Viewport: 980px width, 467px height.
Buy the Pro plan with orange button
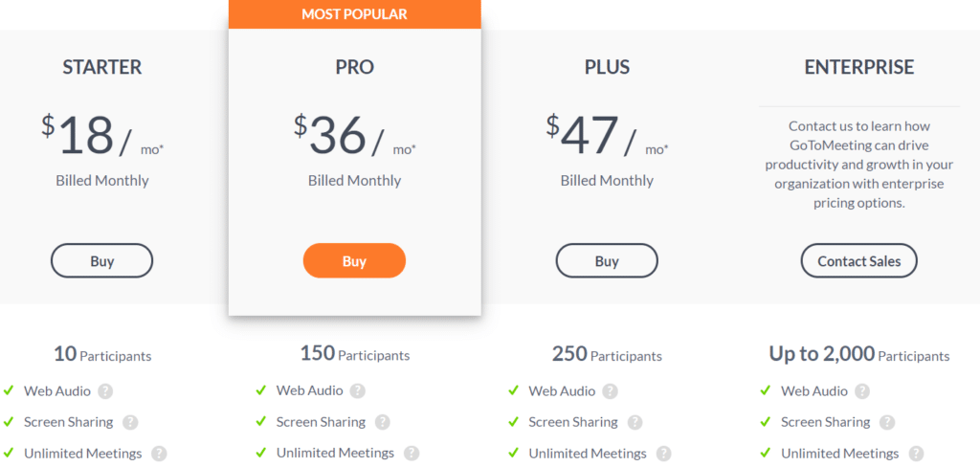point(354,260)
